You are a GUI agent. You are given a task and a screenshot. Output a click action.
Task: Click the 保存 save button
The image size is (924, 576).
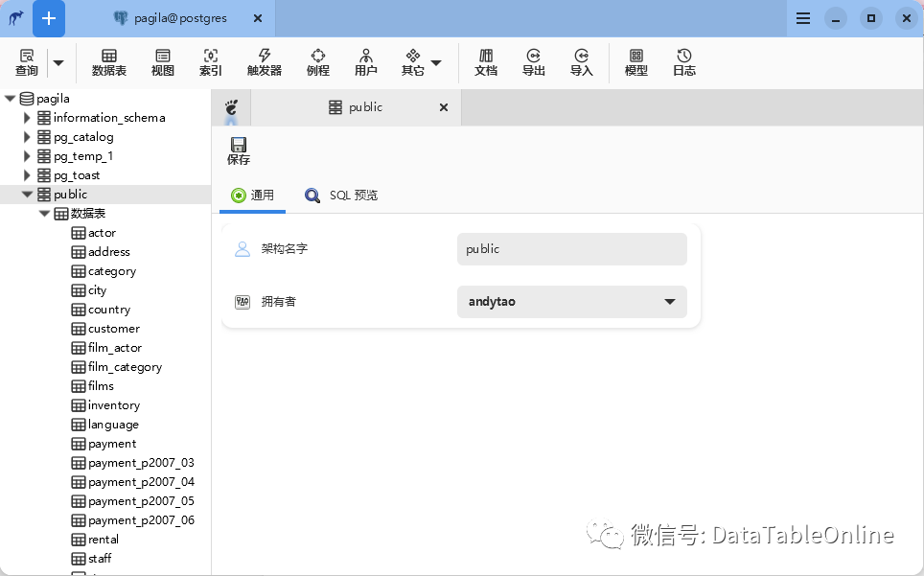[x=239, y=150]
